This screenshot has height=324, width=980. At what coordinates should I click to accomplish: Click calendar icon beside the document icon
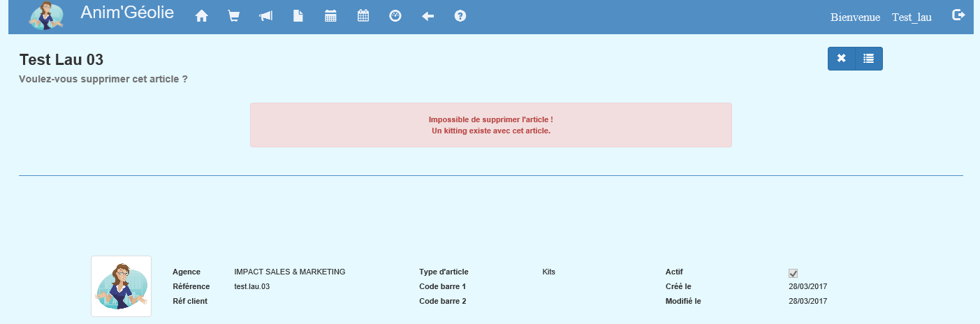pyautogui.click(x=331, y=16)
